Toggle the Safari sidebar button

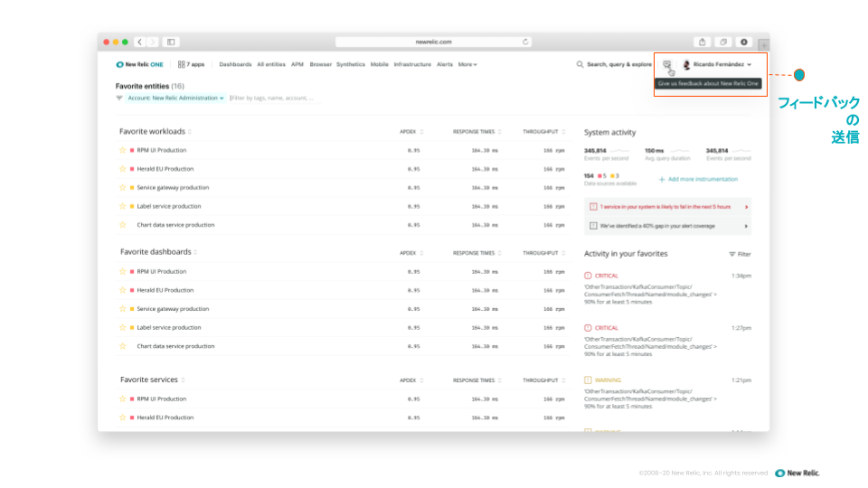pyautogui.click(x=171, y=42)
